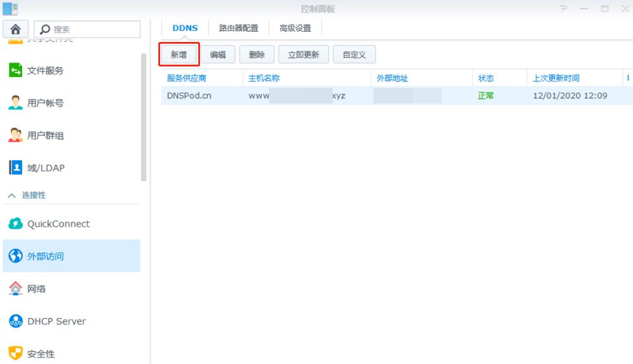633x364 pixels.
Task: Open the QuickConnect label in sidebar
Action: pyautogui.click(x=58, y=224)
